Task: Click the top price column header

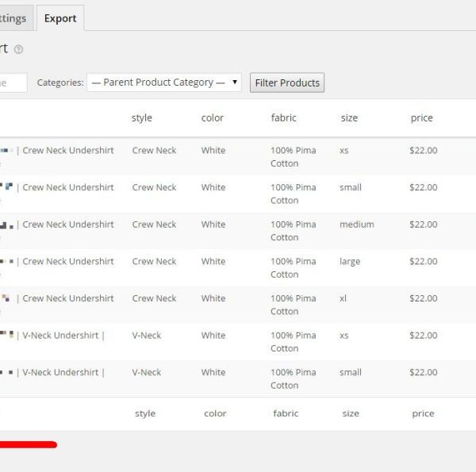Action: click(x=421, y=118)
